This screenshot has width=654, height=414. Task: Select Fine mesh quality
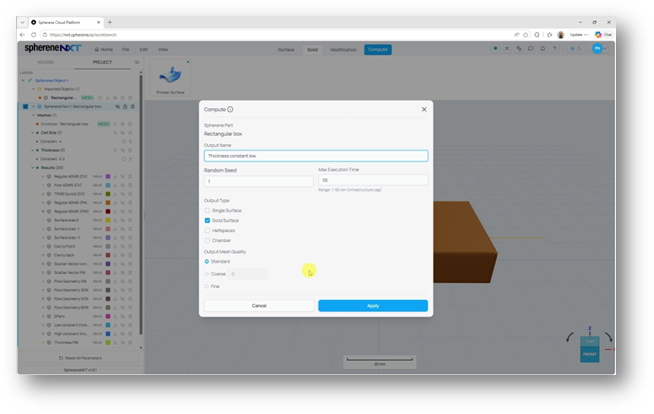[207, 286]
